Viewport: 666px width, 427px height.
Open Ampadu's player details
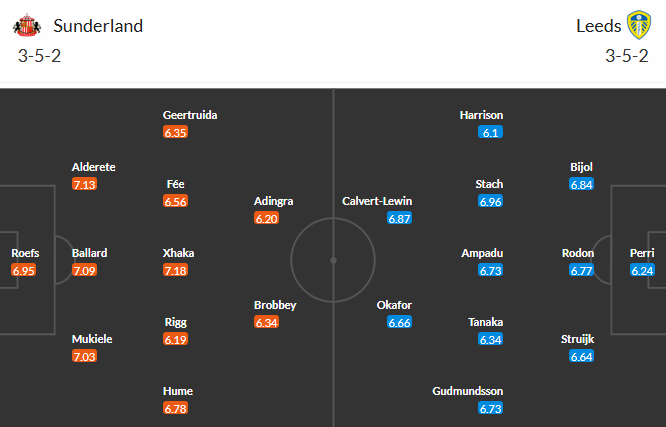pyautogui.click(x=482, y=253)
